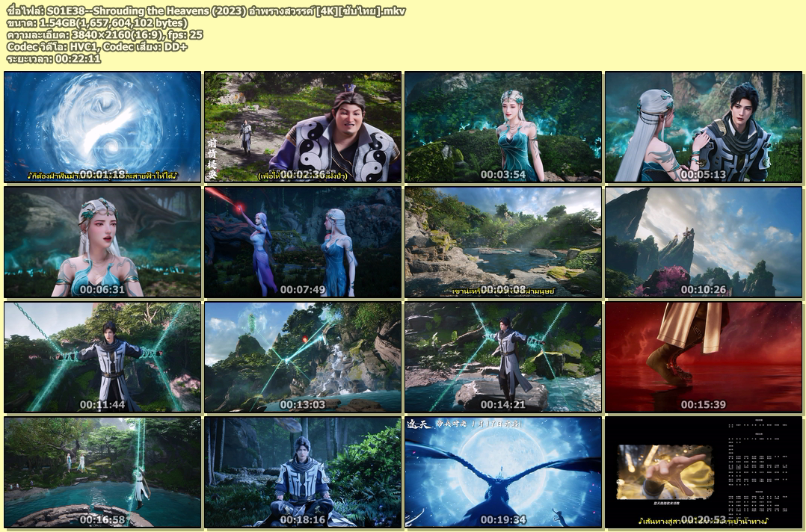Viewport: 806px width, 532px height.
Task: Click the file name line ending in .mkv
Action: (206, 10)
